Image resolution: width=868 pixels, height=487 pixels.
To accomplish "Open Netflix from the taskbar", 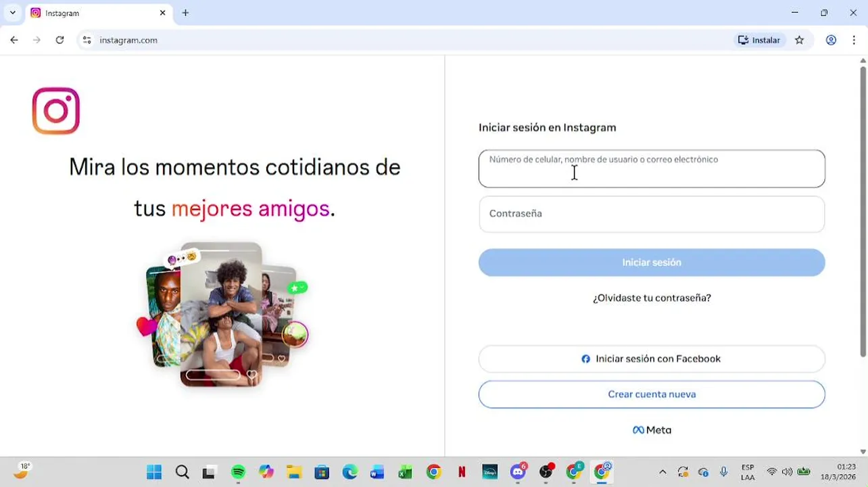I will (x=462, y=472).
